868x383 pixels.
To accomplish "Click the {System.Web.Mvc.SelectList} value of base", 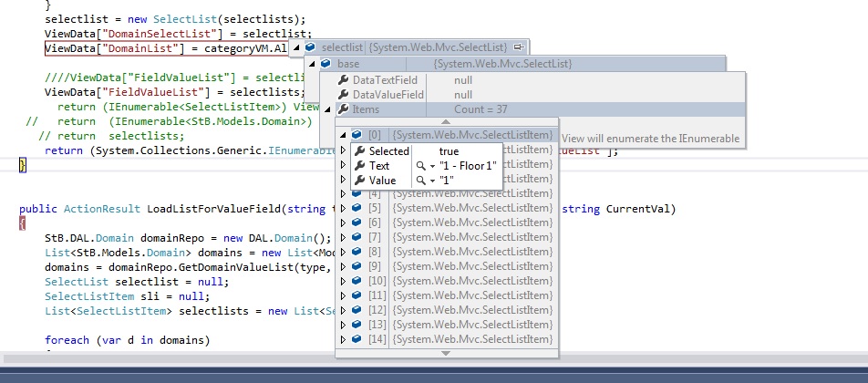I will [x=502, y=64].
